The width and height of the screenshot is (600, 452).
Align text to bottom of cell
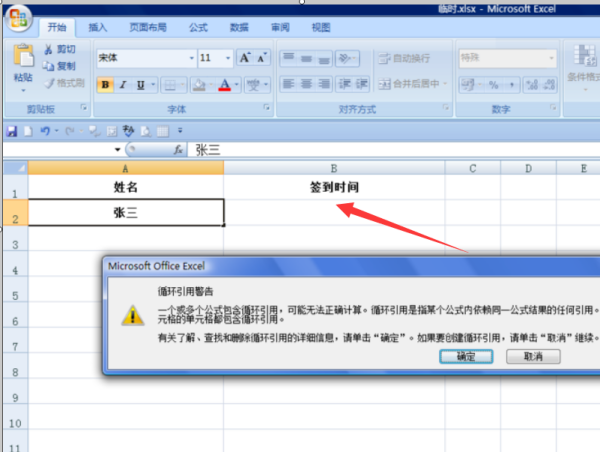(324, 58)
